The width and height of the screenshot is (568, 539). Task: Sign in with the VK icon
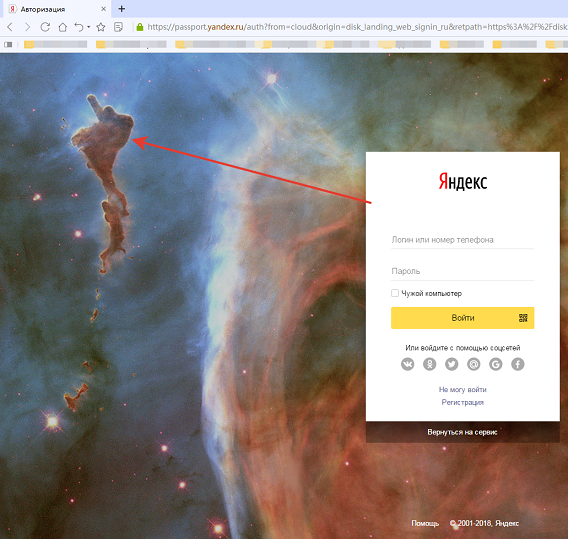coord(408,364)
